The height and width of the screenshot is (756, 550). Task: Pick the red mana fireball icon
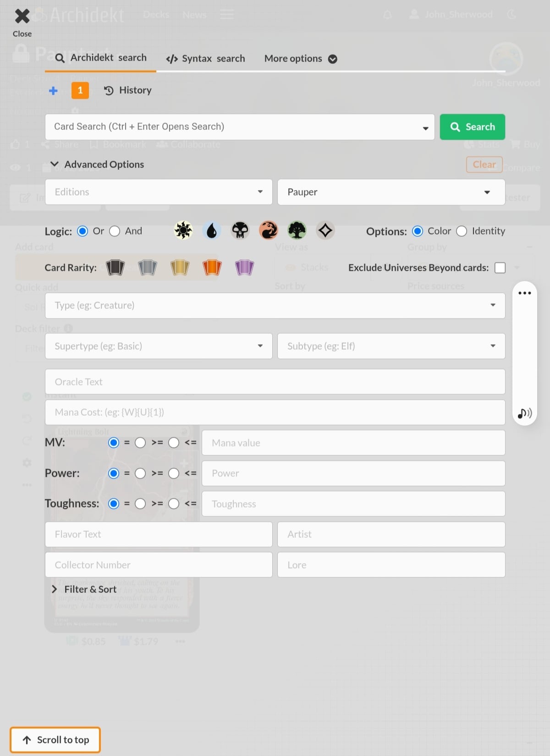coord(269,230)
